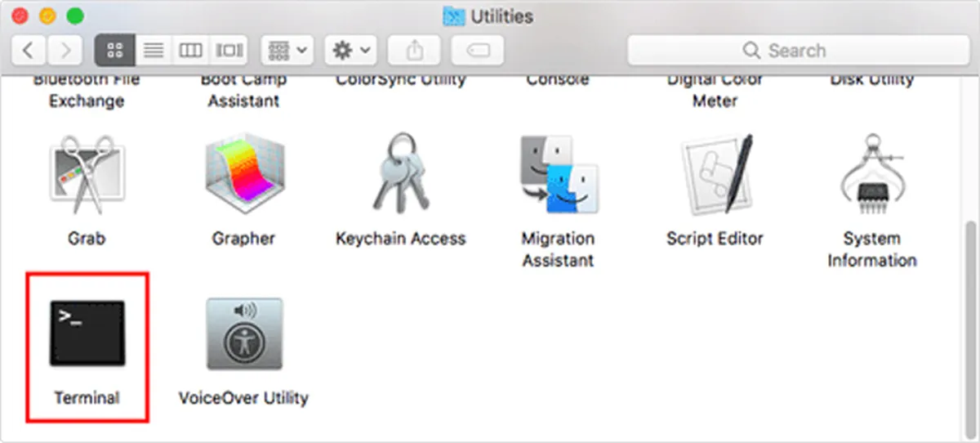Open the item arrangement dropdown

(x=287, y=51)
